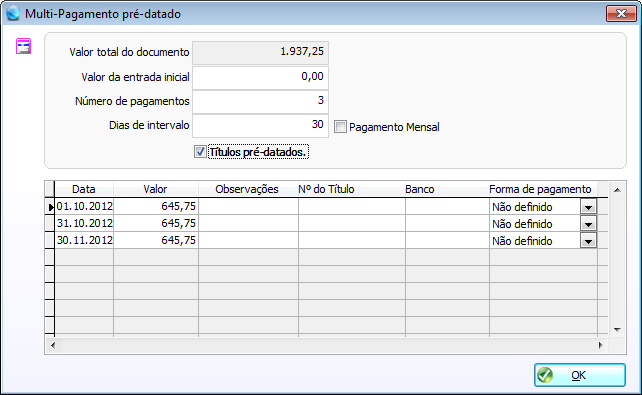Click the globe icon in the title bar
Screen dimensions: 642x395
coord(13,13)
